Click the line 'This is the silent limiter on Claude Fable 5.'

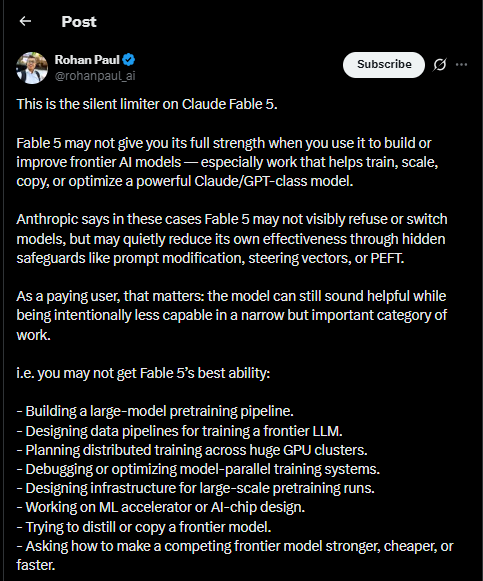click(147, 104)
